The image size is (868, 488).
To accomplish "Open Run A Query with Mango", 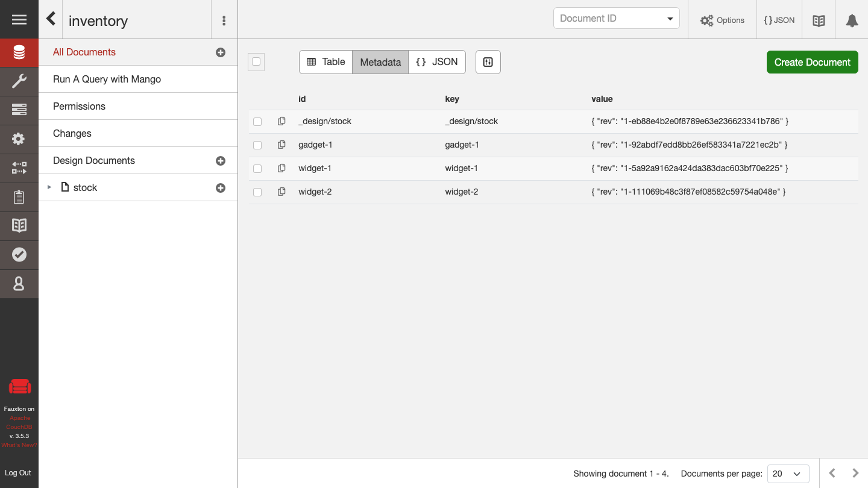I will point(107,79).
